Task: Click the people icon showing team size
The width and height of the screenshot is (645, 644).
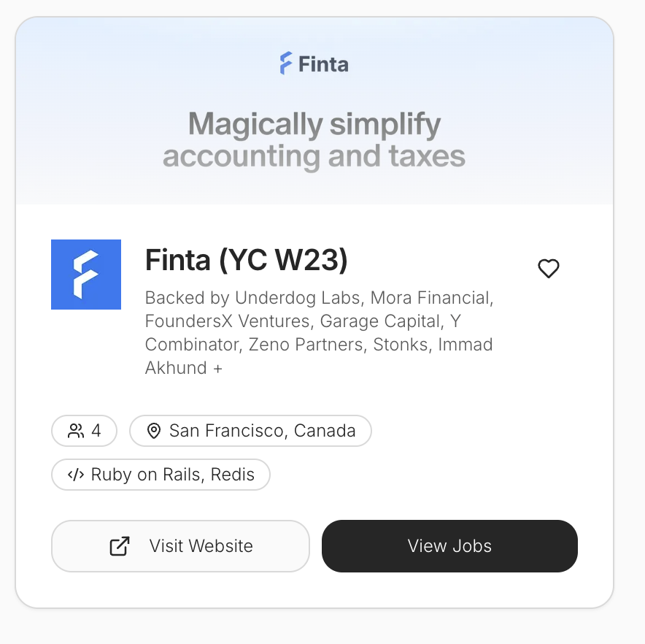Action: point(74,431)
